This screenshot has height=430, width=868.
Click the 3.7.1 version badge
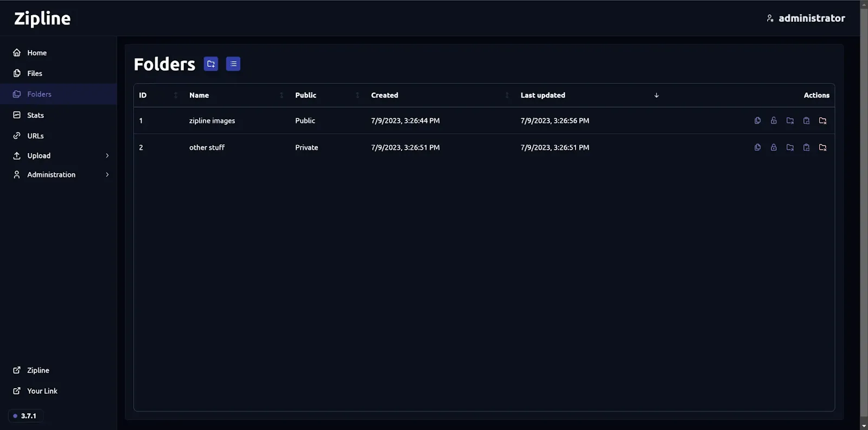pos(25,416)
